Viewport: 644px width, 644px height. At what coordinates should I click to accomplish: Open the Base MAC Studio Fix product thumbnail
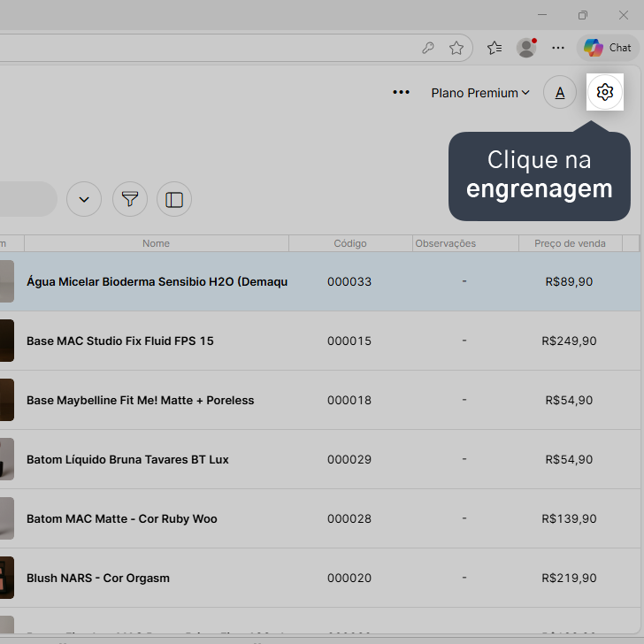(x=6, y=341)
